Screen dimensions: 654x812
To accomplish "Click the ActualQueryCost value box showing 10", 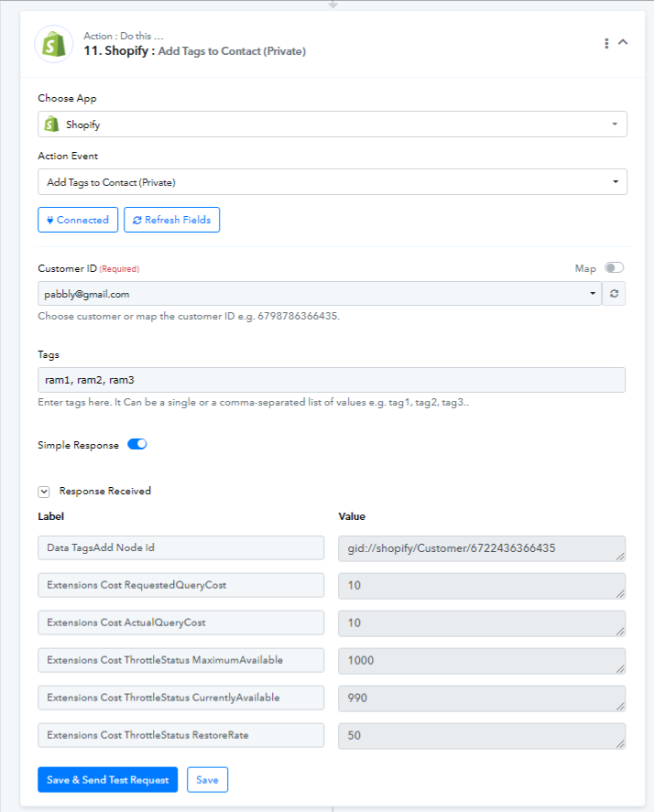I will pos(482,623).
